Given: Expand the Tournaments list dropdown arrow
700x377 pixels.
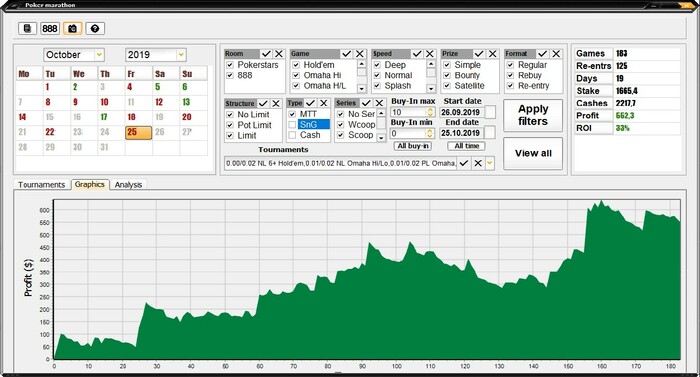Looking at the screenshot, I should (490, 163).
